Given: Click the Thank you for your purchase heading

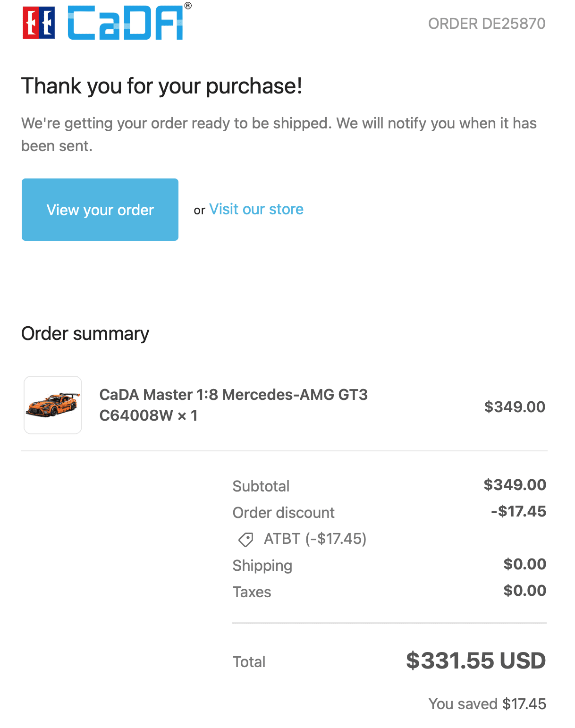Looking at the screenshot, I should click(161, 86).
